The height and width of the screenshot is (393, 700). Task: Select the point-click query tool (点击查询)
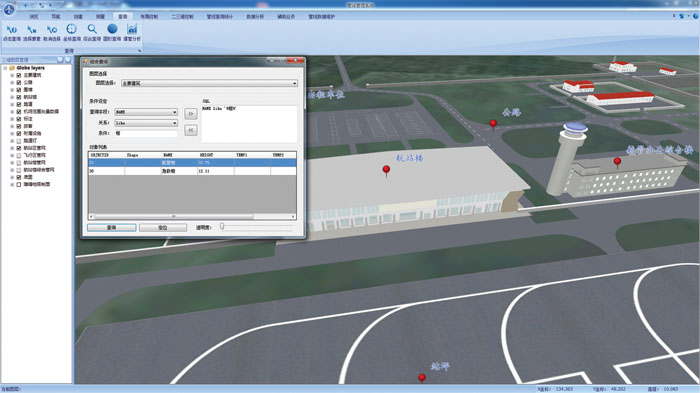pyautogui.click(x=12, y=32)
